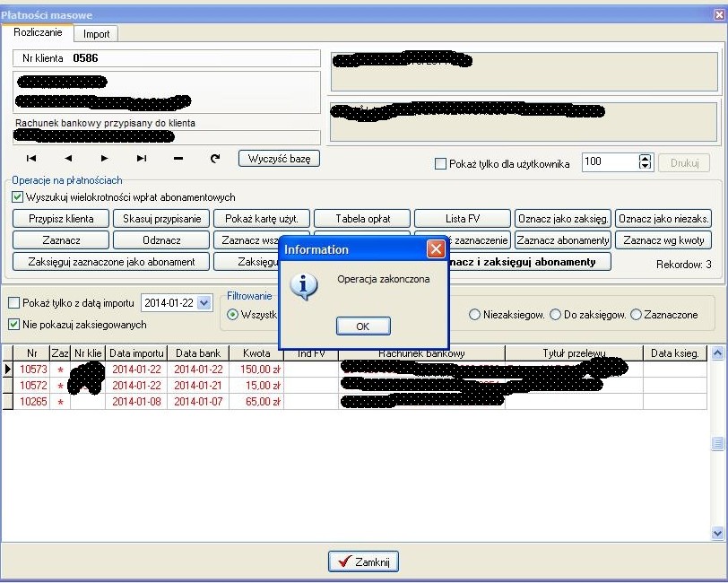Jump to last record arrow
The image size is (728, 583).
tap(142, 159)
